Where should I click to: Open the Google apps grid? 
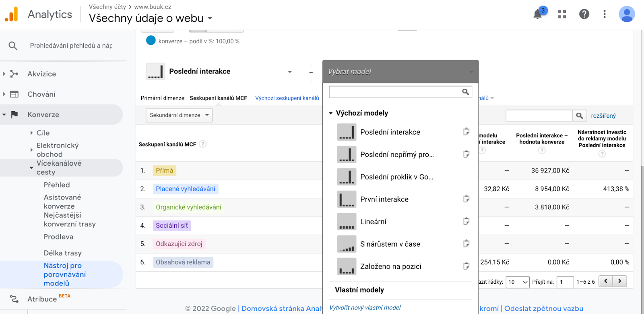point(562,15)
